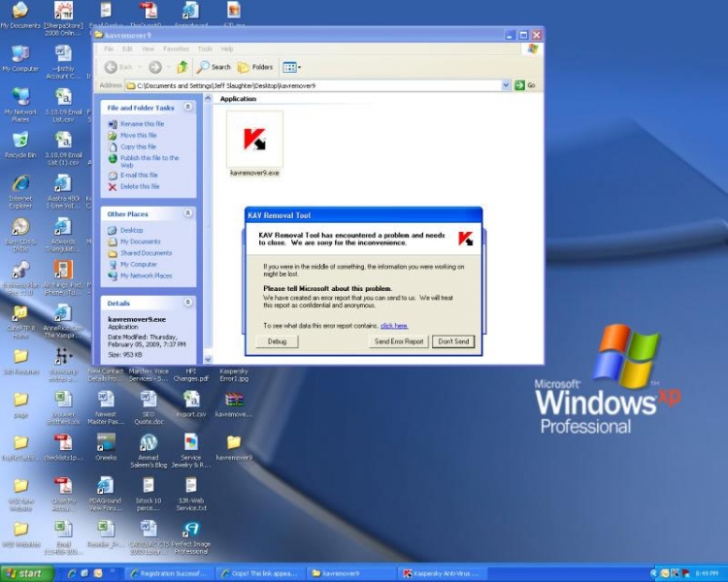Select HPI Changes.pdf desktop file

pyautogui.click(x=191, y=375)
